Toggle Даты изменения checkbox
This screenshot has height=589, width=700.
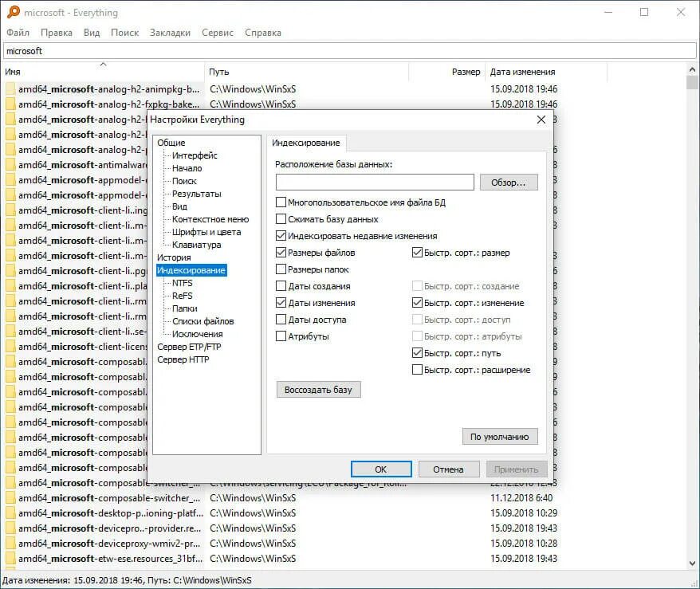[x=281, y=303]
